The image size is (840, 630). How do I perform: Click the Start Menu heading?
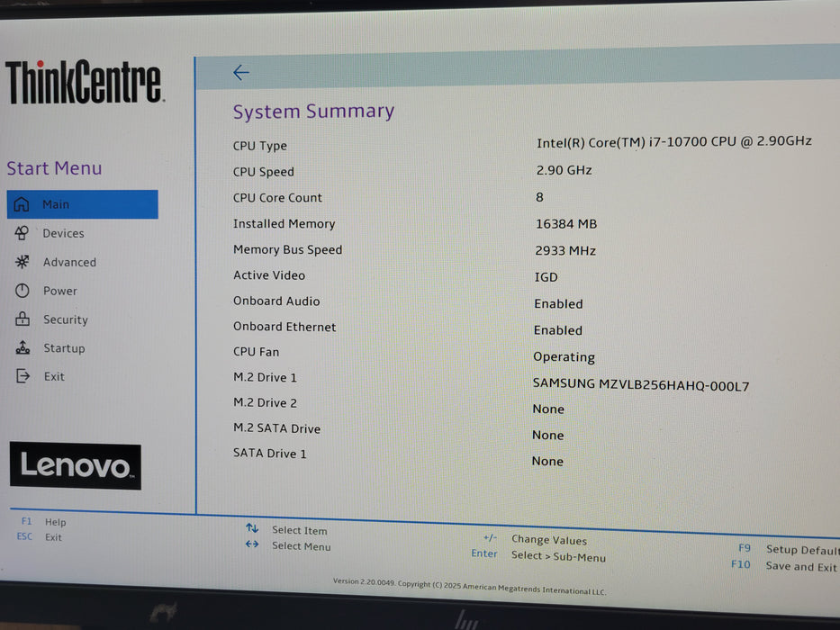tap(54, 168)
